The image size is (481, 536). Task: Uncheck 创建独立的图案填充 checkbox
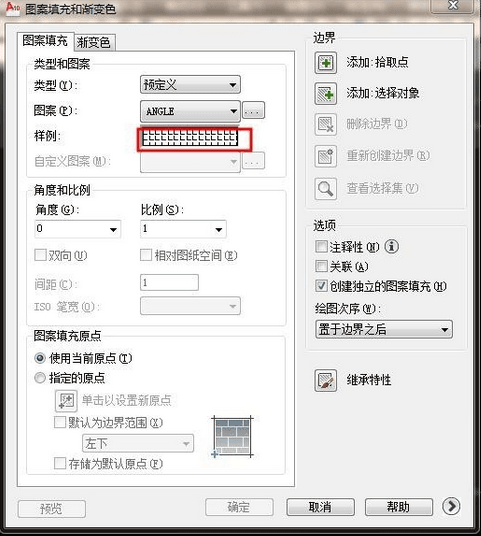(x=321, y=286)
